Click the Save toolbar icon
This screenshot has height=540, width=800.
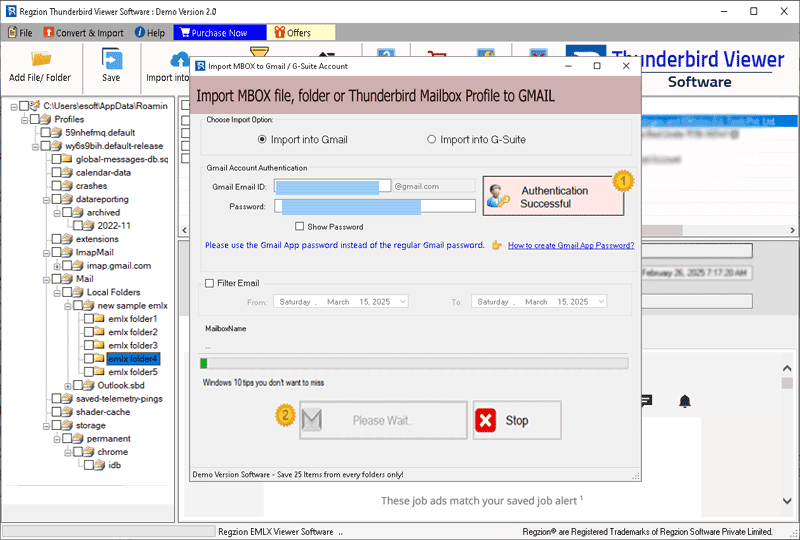(111, 58)
